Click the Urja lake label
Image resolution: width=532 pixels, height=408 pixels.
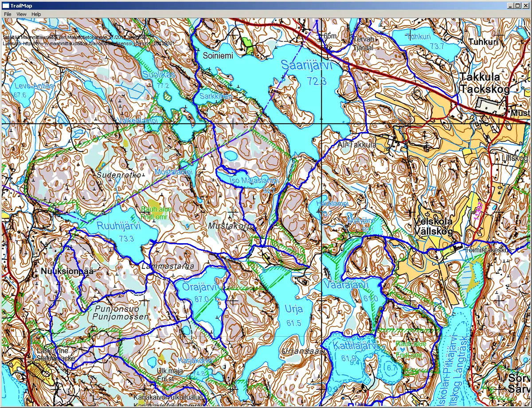click(x=294, y=308)
